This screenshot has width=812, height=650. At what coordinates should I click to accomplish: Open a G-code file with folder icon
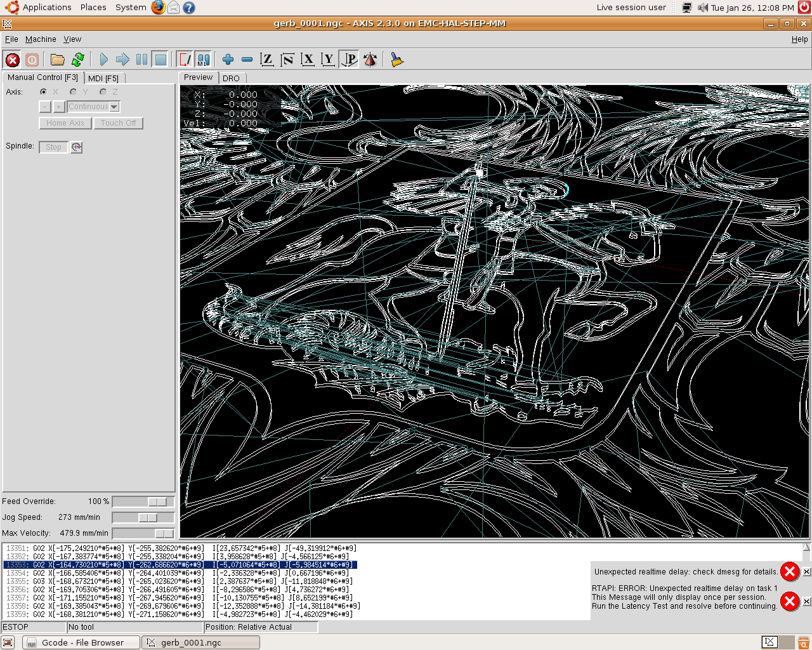[58, 60]
